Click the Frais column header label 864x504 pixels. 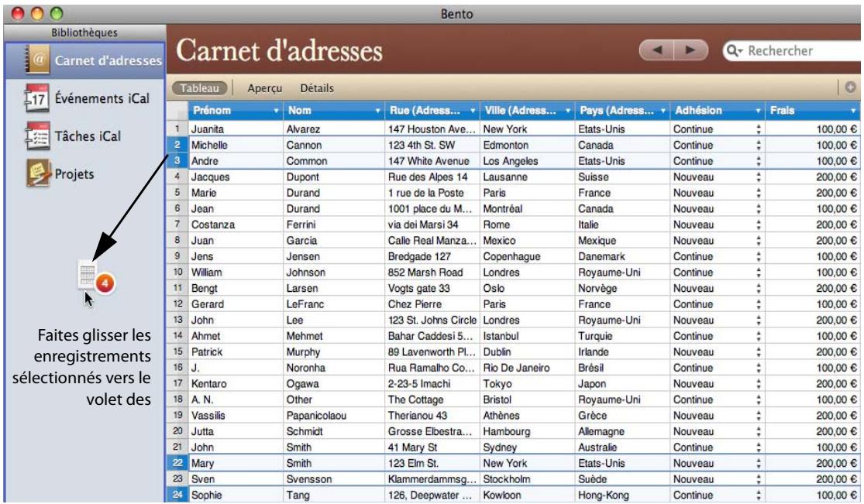tap(783, 111)
